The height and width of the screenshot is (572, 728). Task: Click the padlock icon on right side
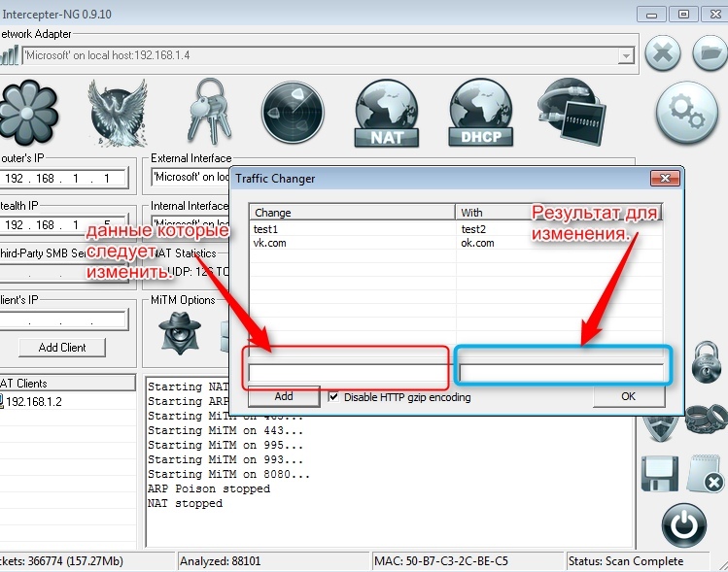tap(706, 363)
